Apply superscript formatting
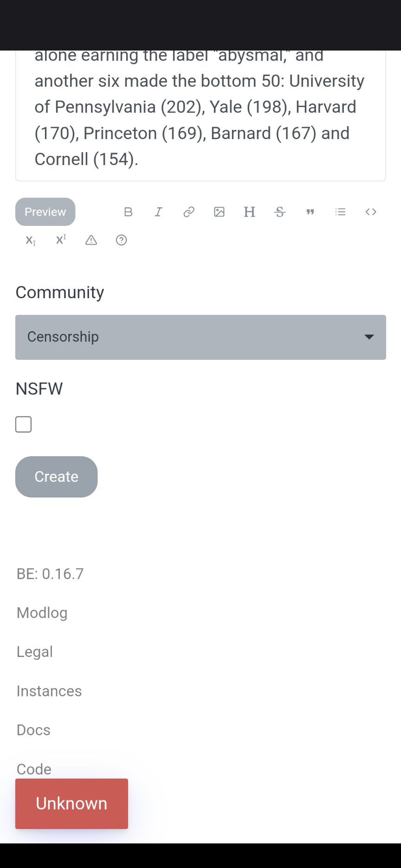 tap(61, 240)
